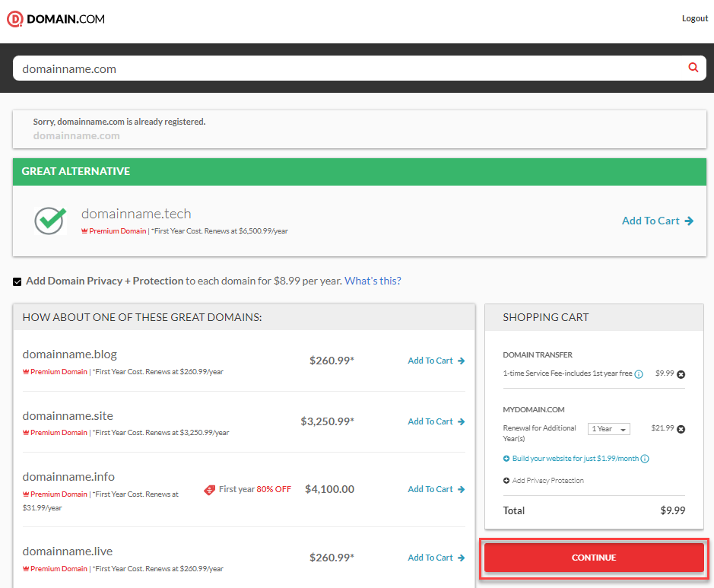Add domainname.tech to cart
Screen dimensions: 714x588
click(658, 221)
